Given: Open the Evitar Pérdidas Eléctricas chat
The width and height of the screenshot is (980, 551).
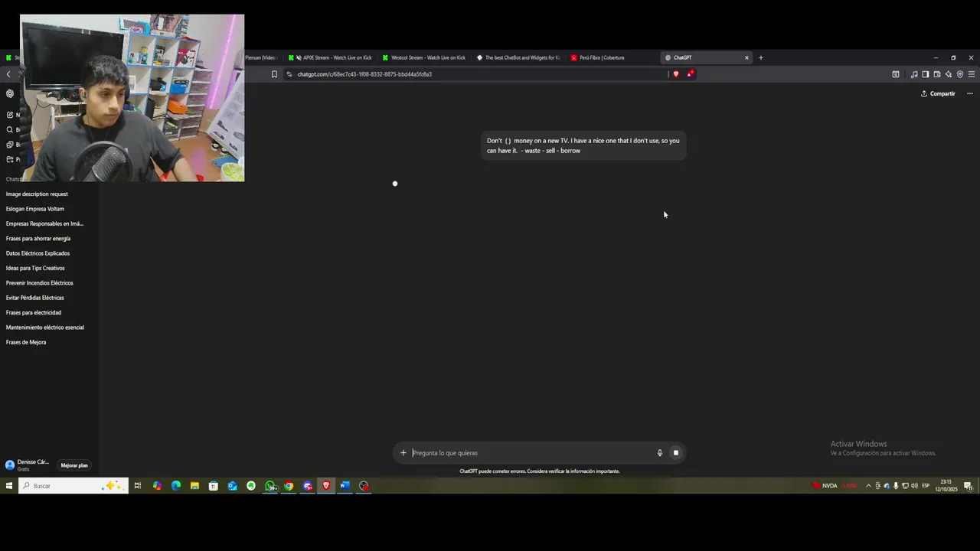Looking at the screenshot, I should point(35,298).
